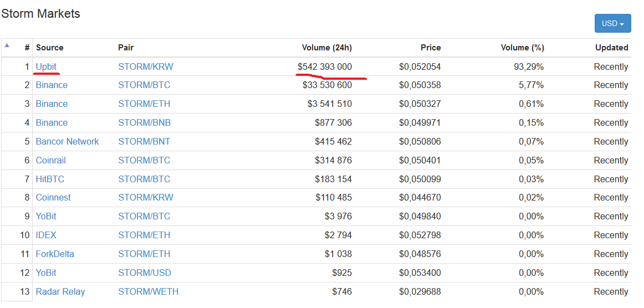Open the Radar Relay link
Viewport: 644px width, 308px height.
pos(60,292)
